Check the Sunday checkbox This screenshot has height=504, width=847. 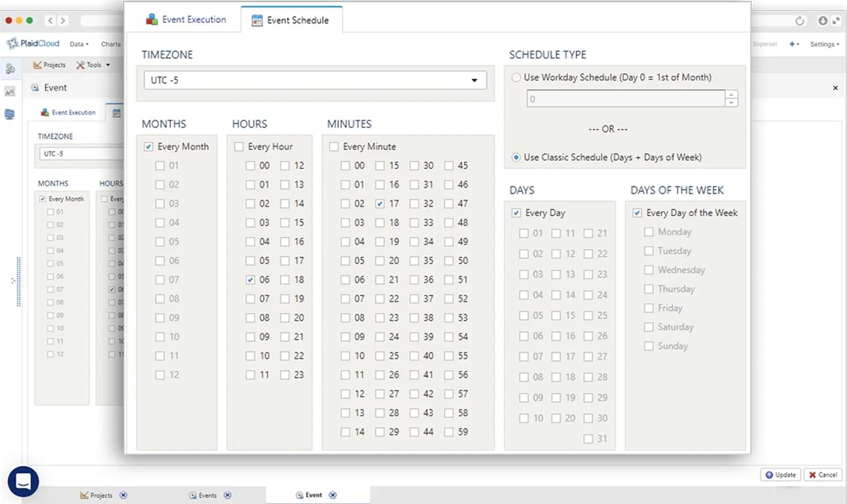coord(649,346)
